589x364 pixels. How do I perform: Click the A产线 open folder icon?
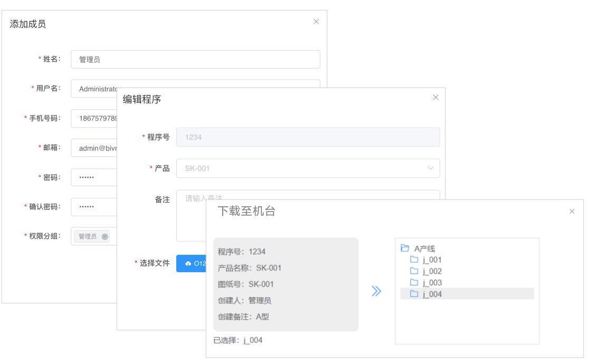405,248
